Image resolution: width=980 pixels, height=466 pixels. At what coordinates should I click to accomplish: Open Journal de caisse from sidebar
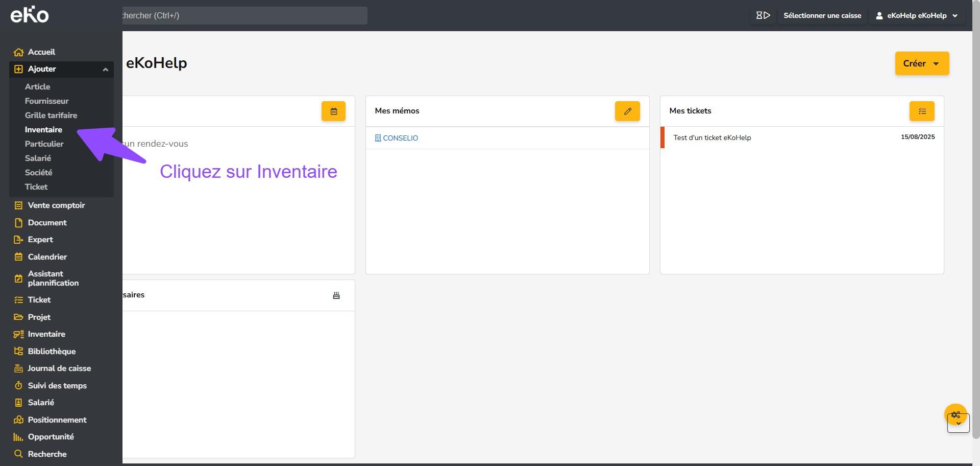click(x=59, y=368)
